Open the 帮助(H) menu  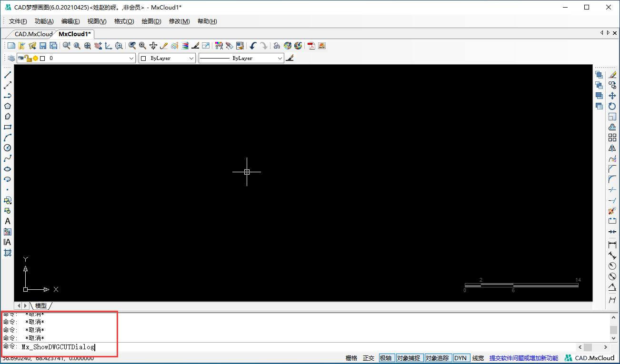207,21
